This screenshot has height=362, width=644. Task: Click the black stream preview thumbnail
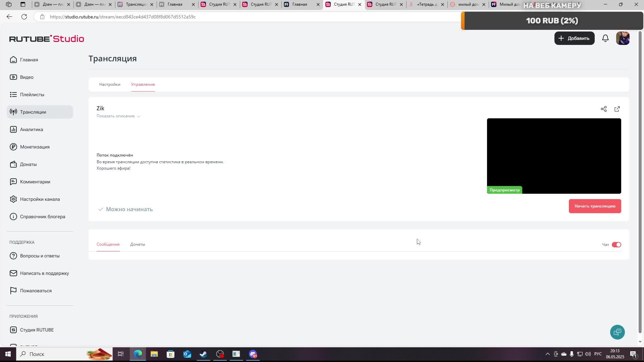coord(554,154)
